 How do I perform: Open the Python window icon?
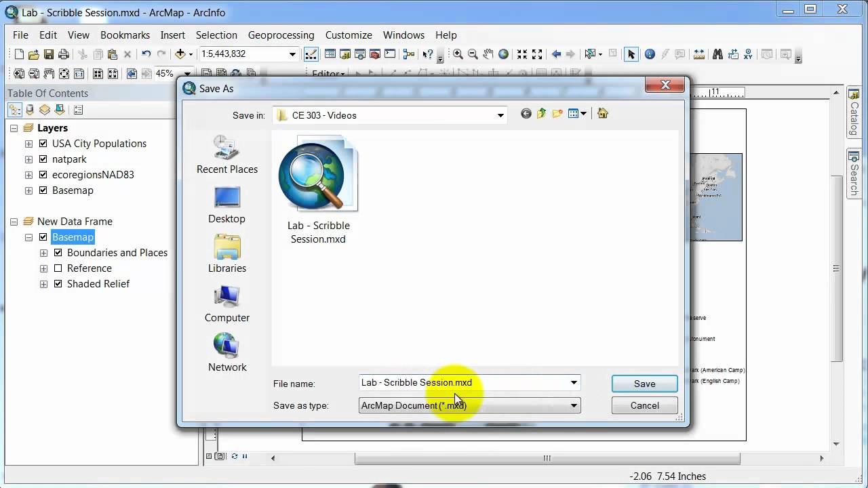tap(389, 54)
